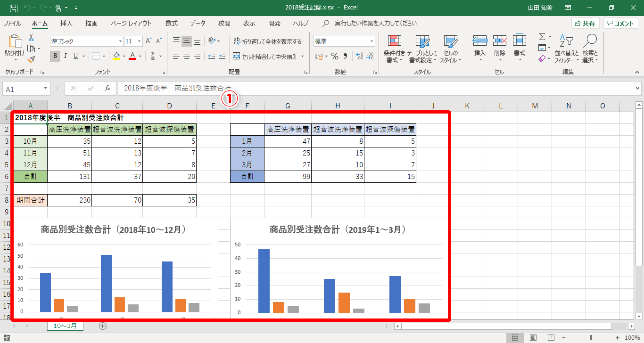Viewport: 644px width, 343px height.
Task: Open セルのスタイル cell styles
Action: click(451, 49)
